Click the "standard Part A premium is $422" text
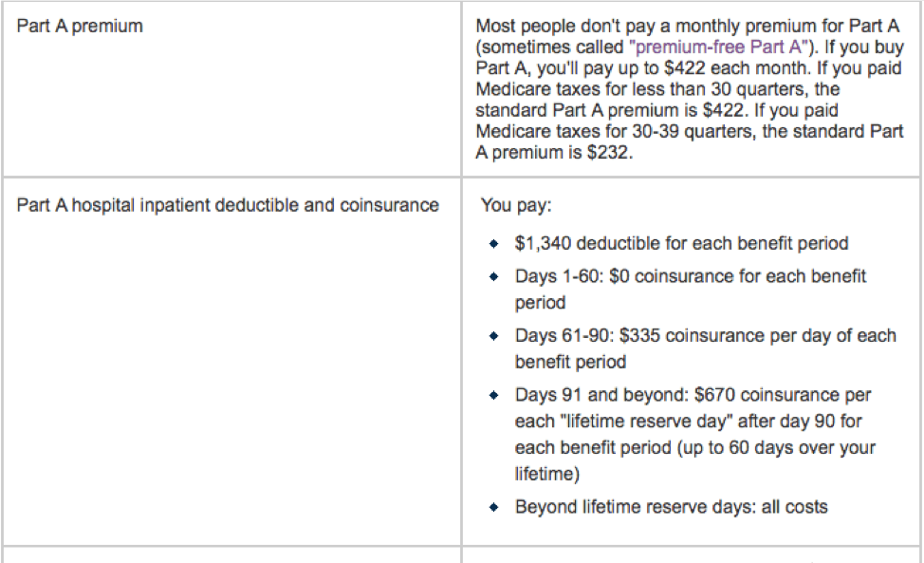 pyautogui.click(x=609, y=110)
